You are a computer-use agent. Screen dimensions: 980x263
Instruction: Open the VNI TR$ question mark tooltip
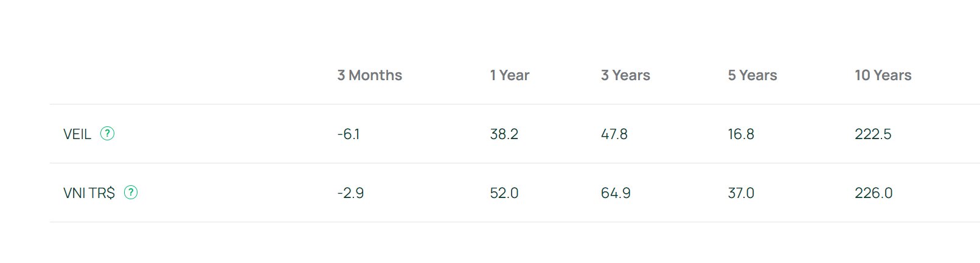[x=131, y=193]
